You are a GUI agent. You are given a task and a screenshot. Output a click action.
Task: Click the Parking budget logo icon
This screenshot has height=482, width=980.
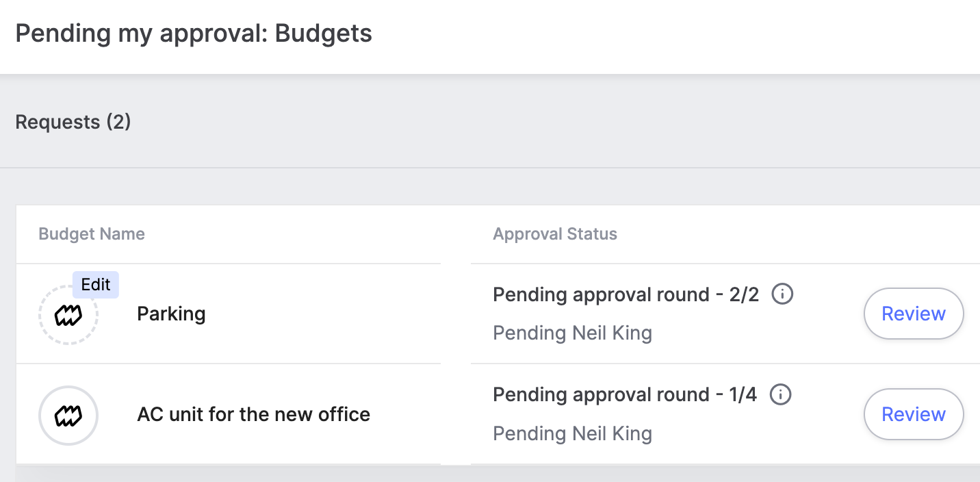point(68,315)
